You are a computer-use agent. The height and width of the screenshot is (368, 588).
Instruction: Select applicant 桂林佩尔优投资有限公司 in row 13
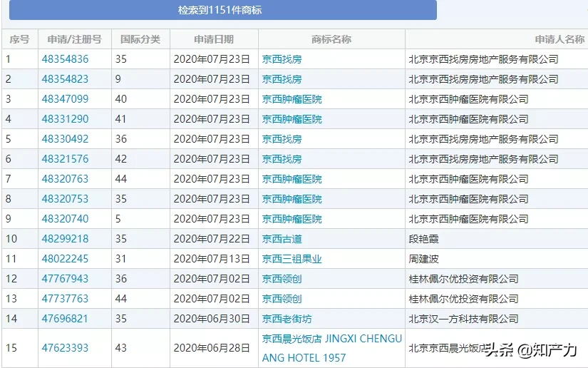coord(463,299)
